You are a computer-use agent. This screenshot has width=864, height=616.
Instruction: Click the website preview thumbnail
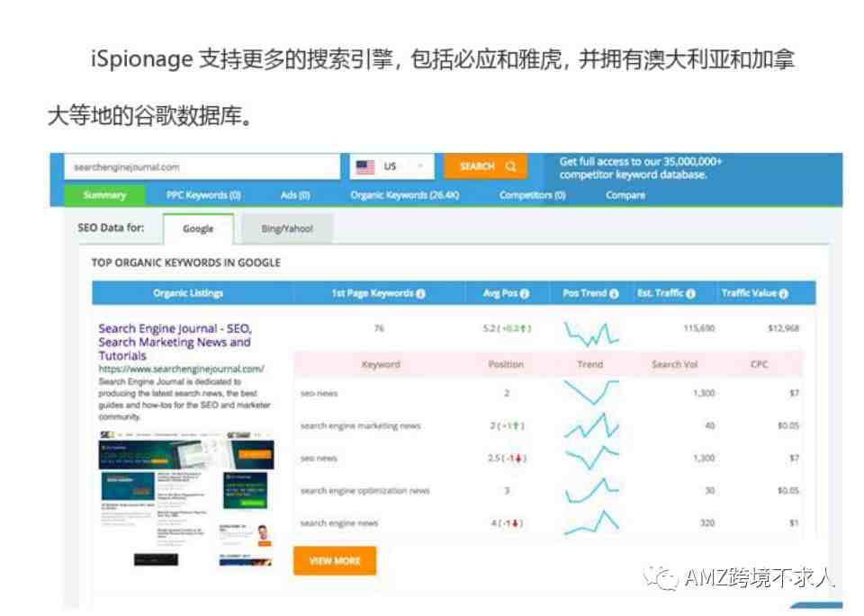[x=186, y=499]
